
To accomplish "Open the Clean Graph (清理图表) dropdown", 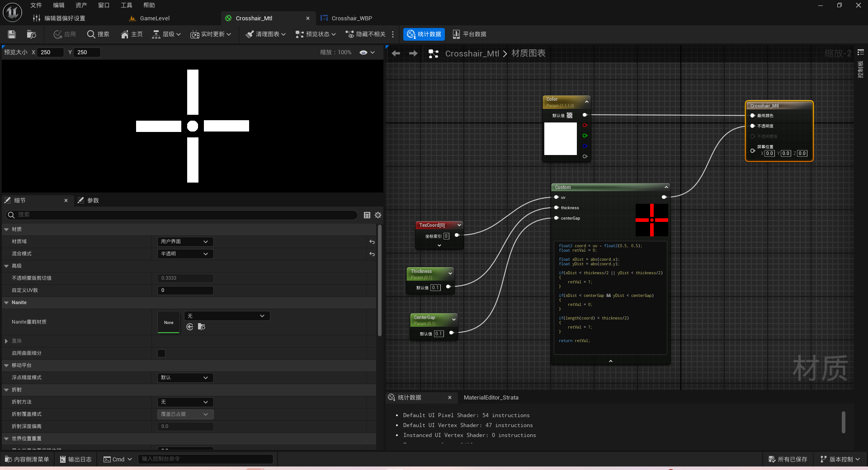I will tap(265, 34).
